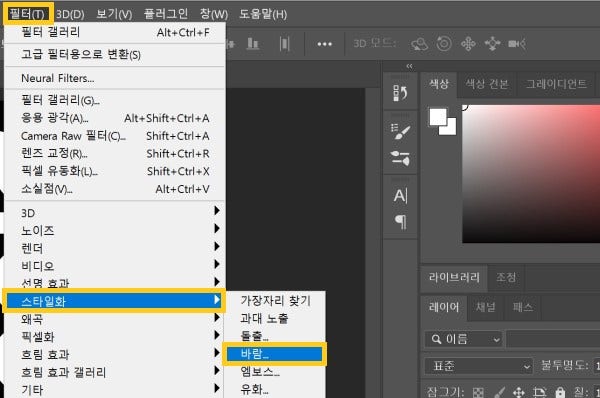Switch to the 패스 tab
600x398 pixels.
click(x=523, y=307)
